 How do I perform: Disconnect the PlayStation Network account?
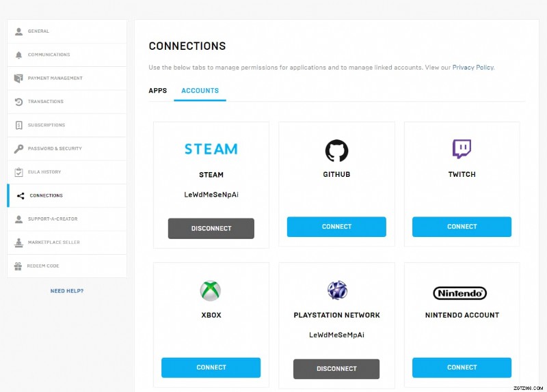click(336, 369)
